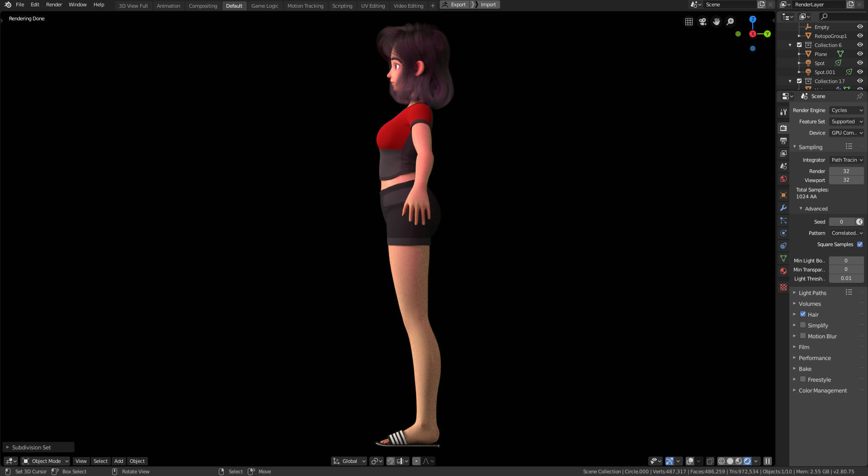Enable the Simplify checkbox
Screen dimensions: 868x476
click(803, 325)
